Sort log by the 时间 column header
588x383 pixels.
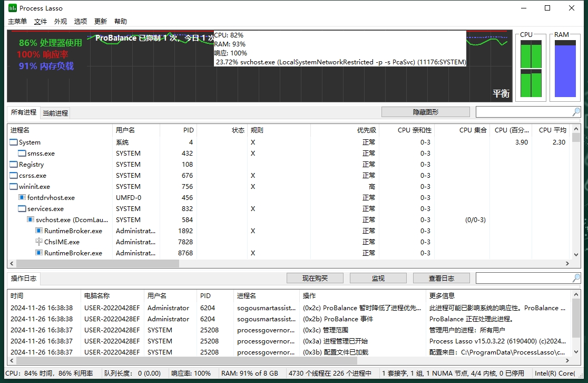click(x=44, y=296)
